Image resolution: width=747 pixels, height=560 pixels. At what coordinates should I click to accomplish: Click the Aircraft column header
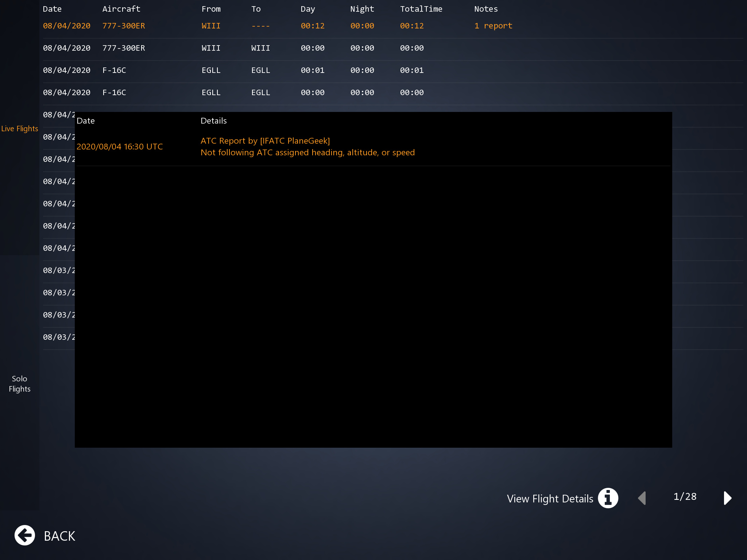click(121, 9)
